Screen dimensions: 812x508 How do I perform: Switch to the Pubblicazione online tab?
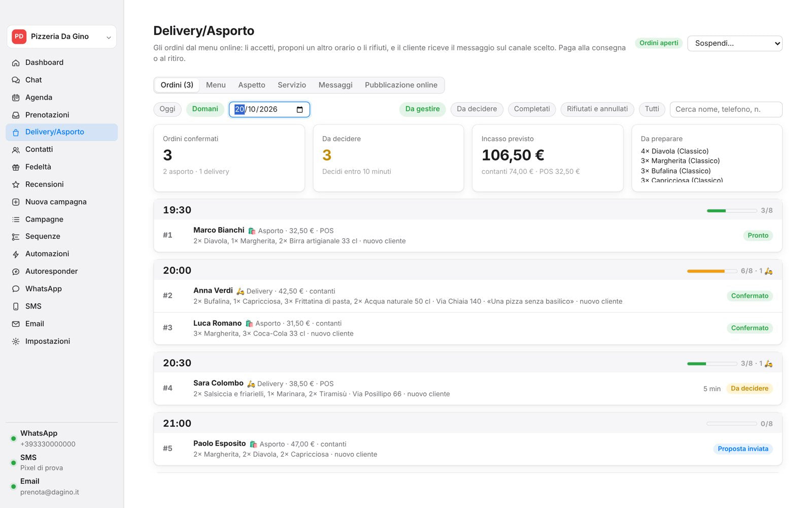coord(401,85)
